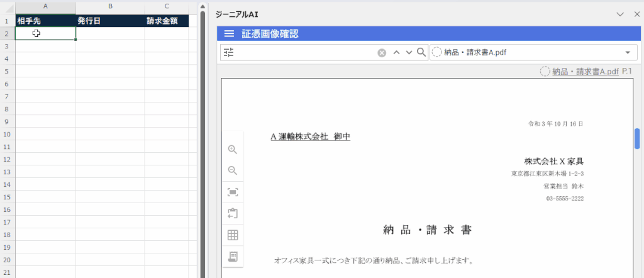The image size is (644, 278).
Task: Click inside the search input field
Action: tap(306, 53)
